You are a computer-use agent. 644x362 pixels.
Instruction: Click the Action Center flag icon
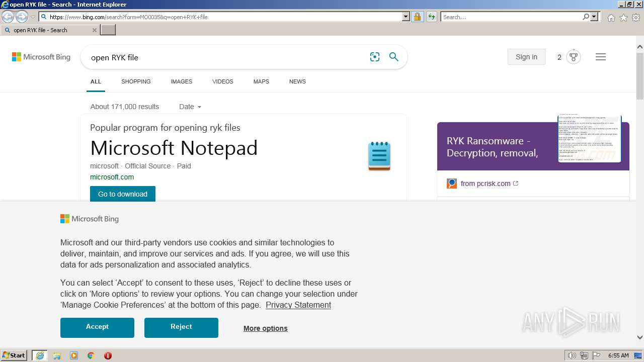[597, 355]
